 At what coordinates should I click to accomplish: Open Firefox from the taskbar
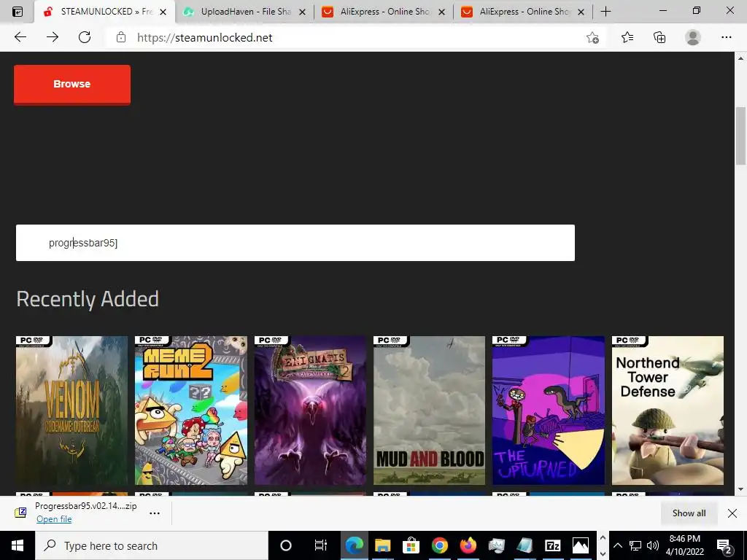(x=468, y=545)
